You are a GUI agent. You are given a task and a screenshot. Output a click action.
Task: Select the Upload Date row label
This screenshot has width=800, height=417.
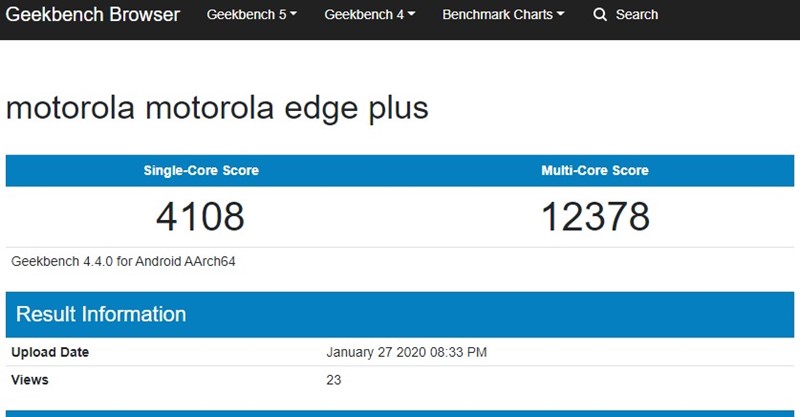50,352
